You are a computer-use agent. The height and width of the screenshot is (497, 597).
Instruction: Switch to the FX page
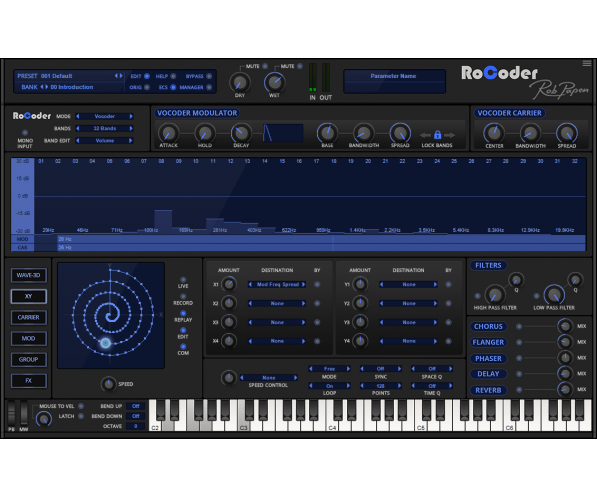tap(29, 380)
